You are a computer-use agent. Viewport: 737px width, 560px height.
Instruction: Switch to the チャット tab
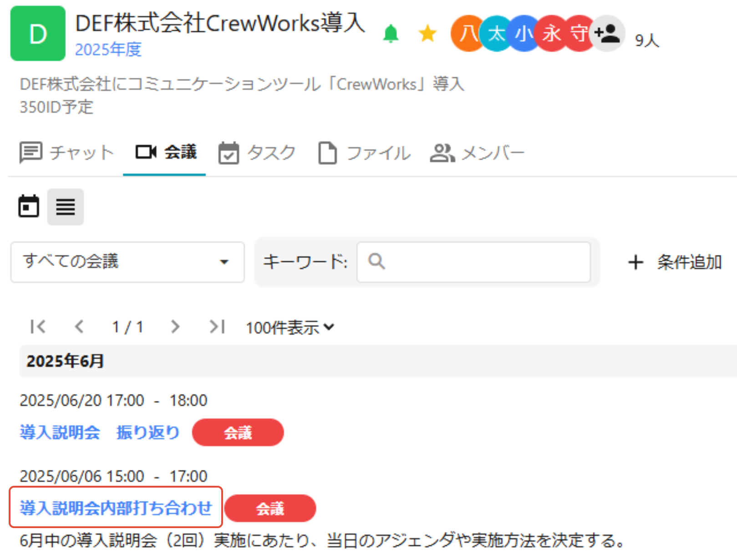pos(66,153)
